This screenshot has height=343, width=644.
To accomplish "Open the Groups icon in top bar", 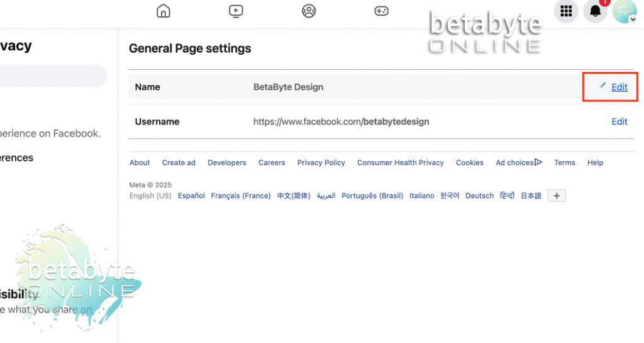I will (309, 11).
